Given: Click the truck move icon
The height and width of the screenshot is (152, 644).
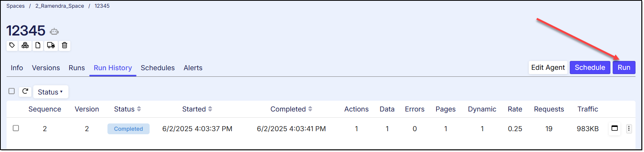Looking at the screenshot, I should point(51,46).
